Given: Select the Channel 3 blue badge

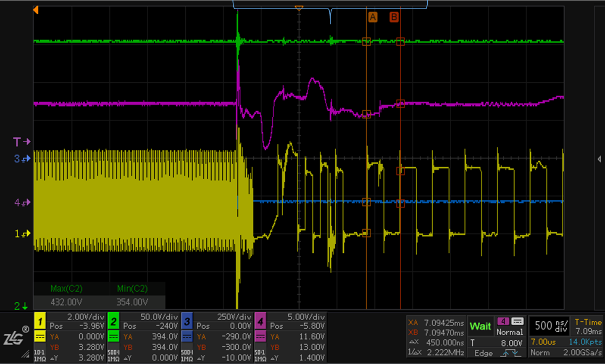Looking at the screenshot, I should pyautogui.click(x=187, y=322).
